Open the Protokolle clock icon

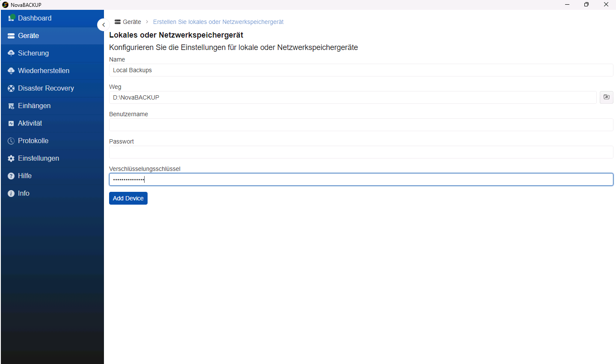(x=11, y=141)
